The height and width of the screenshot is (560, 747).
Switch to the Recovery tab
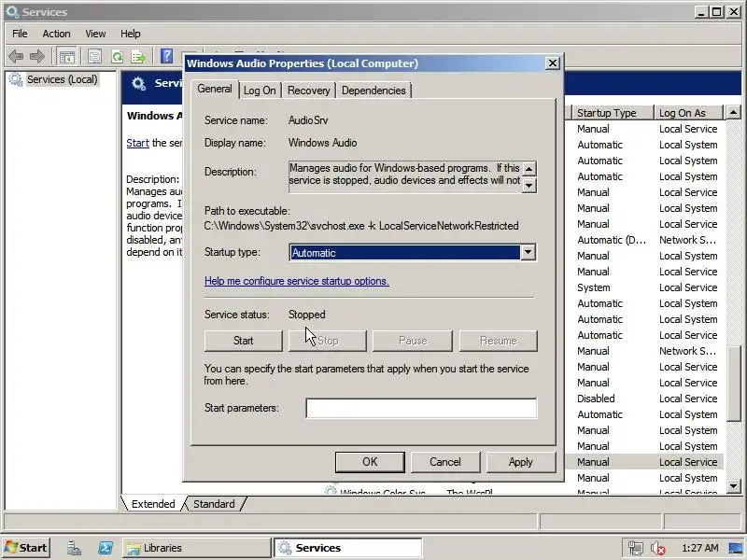click(x=309, y=91)
